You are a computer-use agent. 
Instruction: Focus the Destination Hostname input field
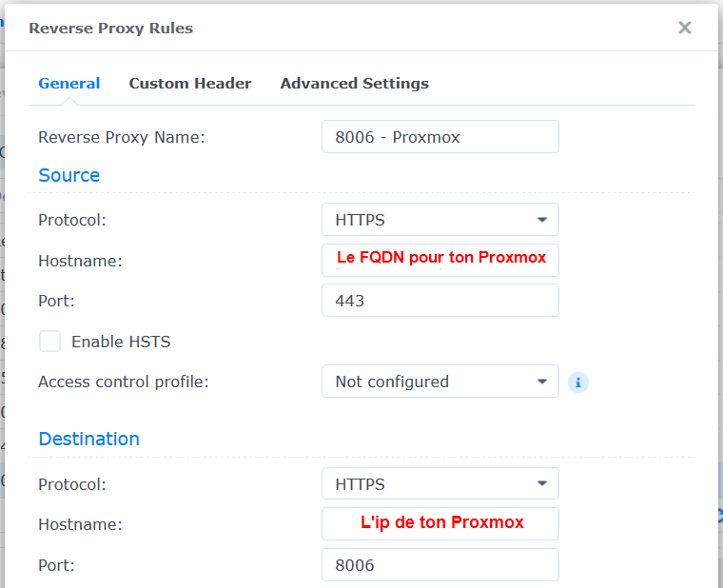[x=440, y=523]
